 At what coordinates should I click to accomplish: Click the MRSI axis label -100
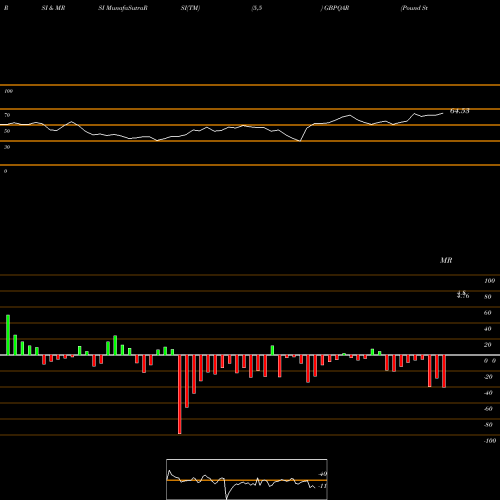[x=490, y=441]
